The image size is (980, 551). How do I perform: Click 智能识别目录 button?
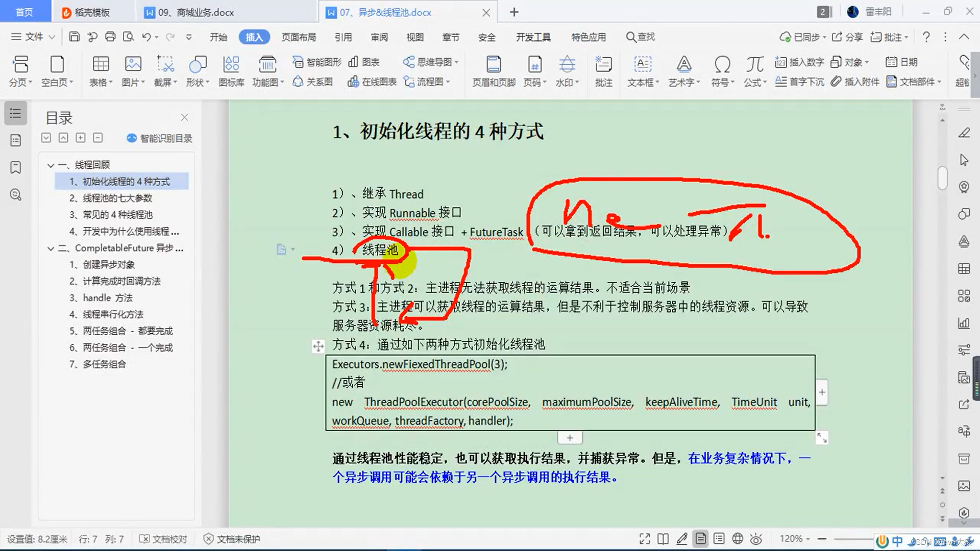pyautogui.click(x=159, y=138)
